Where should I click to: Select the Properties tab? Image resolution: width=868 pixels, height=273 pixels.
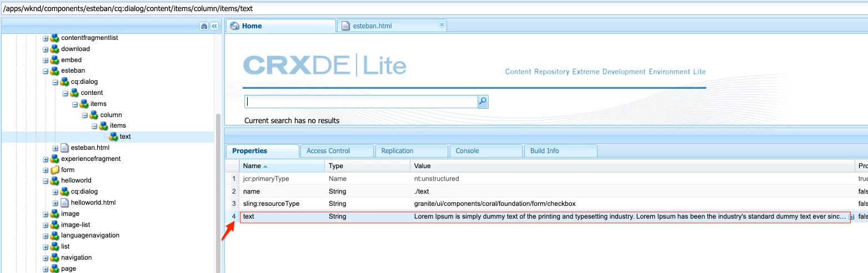262,151
